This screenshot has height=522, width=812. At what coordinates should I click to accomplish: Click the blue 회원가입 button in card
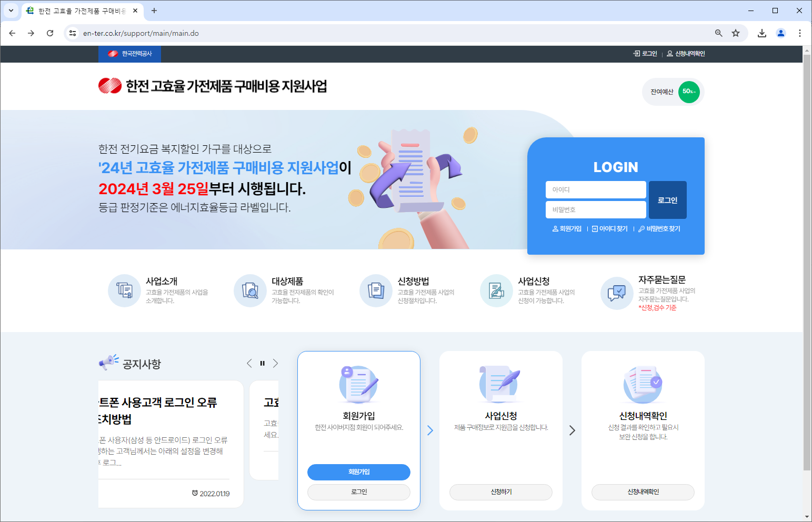click(x=359, y=472)
